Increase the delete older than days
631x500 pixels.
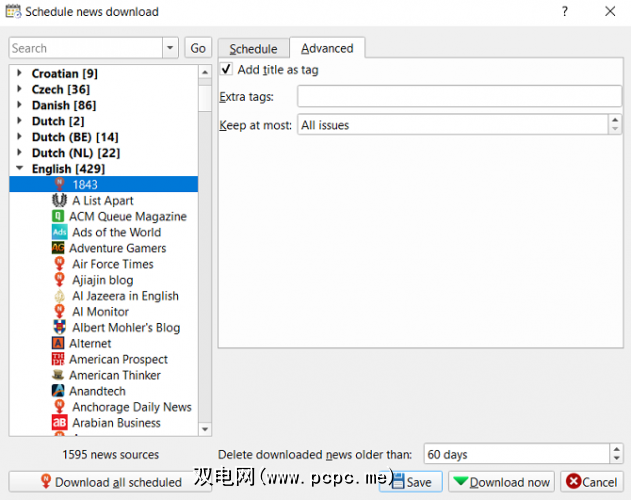click(x=617, y=449)
